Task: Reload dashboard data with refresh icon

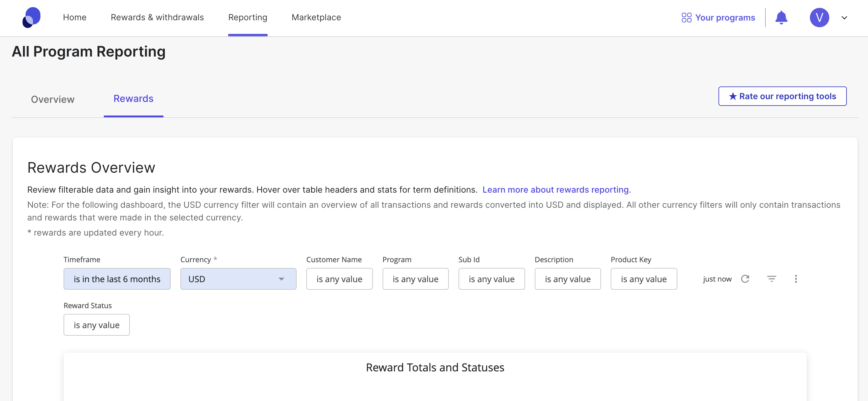Action: (x=745, y=279)
